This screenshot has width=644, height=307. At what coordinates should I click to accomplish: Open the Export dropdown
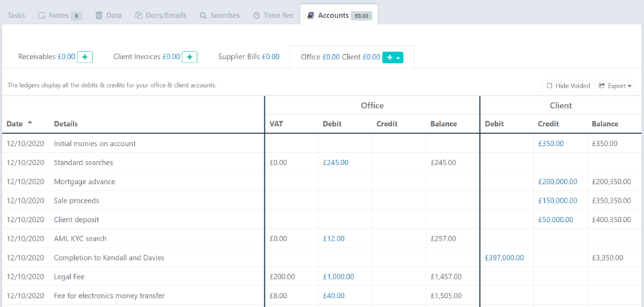(615, 85)
